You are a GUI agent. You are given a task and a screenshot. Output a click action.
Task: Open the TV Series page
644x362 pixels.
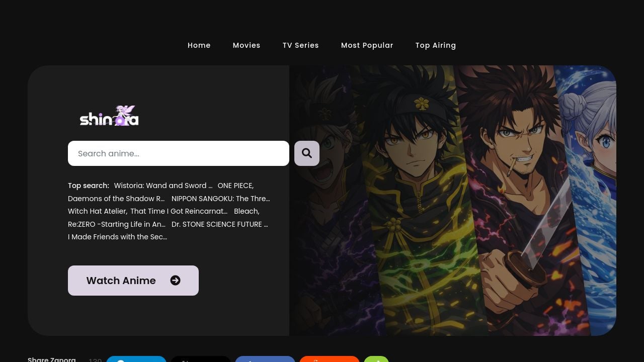tap(301, 45)
